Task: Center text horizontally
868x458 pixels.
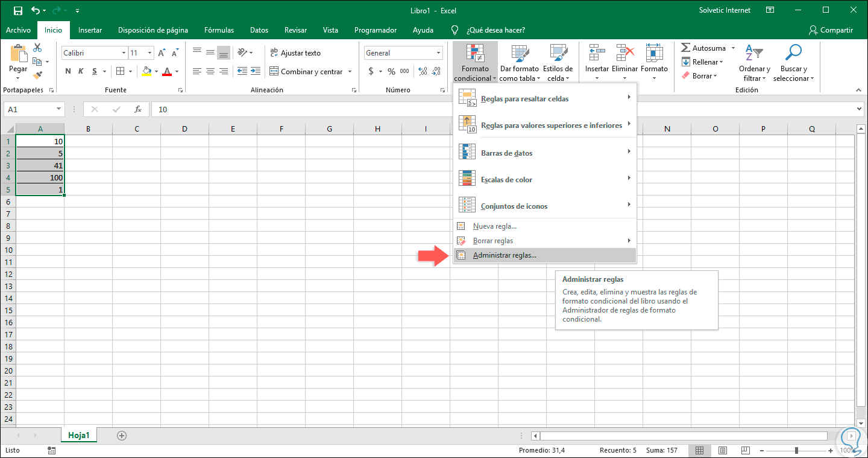Action: (210, 71)
